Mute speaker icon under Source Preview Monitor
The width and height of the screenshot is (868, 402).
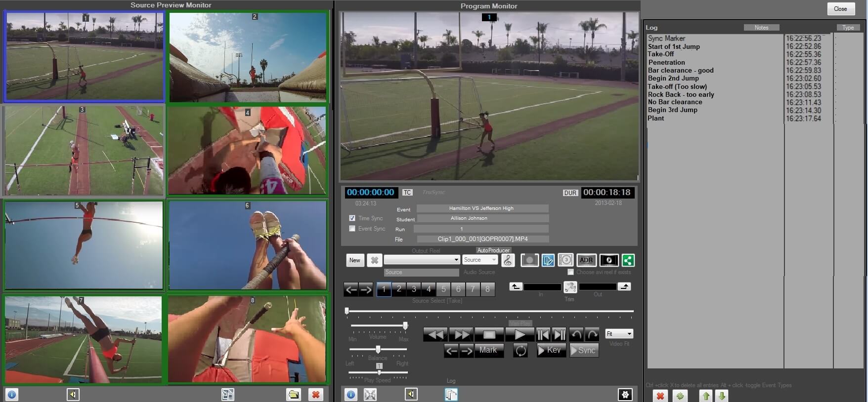(73, 395)
